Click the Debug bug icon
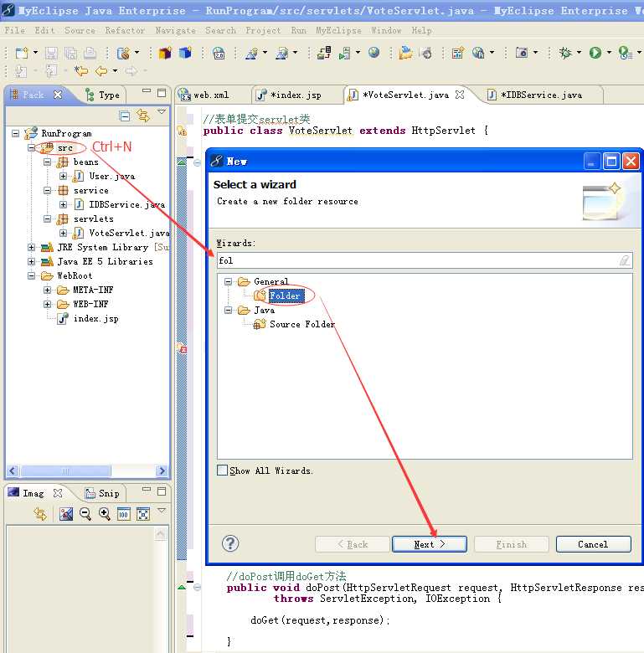The height and width of the screenshot is (653, 644). 565,53
